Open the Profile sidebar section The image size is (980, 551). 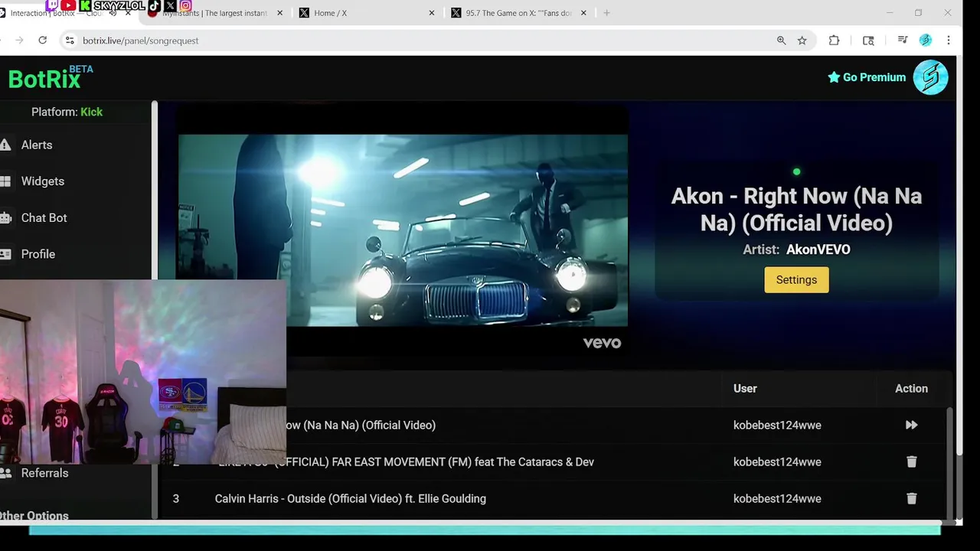click(x=38, y=254)
